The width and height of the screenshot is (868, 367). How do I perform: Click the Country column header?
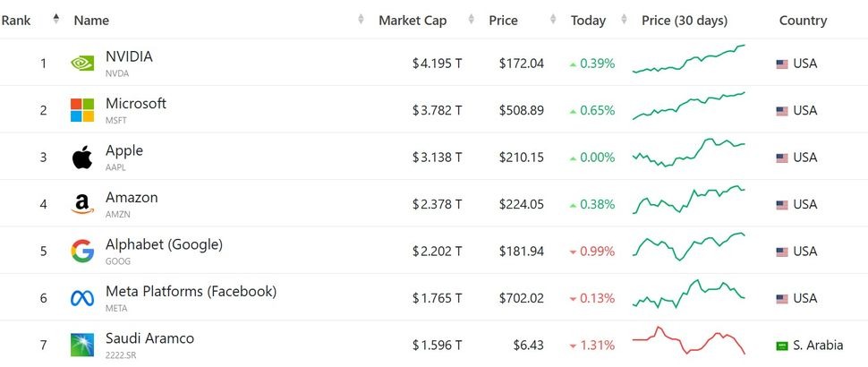click(x=802, y=20)
